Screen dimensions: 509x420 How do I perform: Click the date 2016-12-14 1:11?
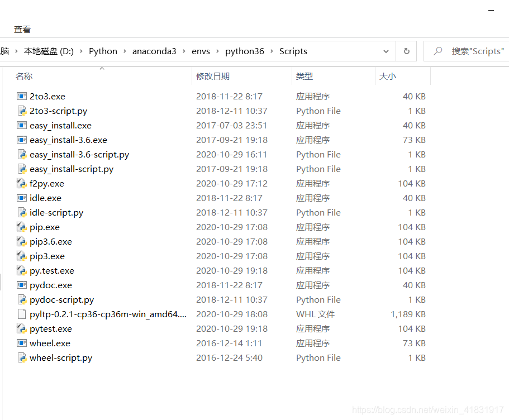click(229, 343)
